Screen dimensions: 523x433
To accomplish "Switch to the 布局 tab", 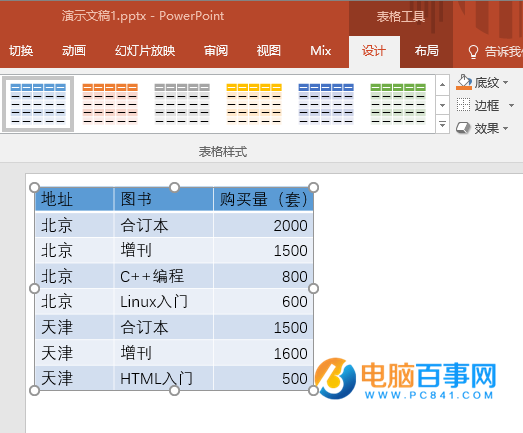I will click(426, 51).
